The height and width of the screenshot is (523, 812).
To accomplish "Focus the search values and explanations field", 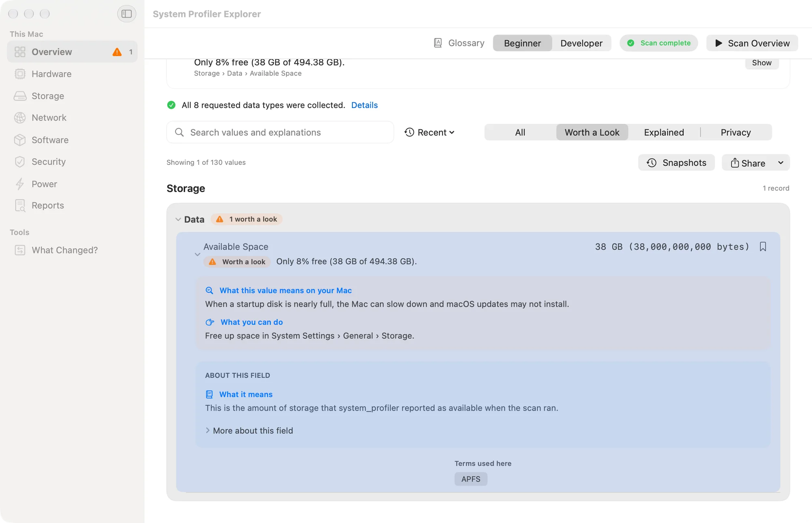I will tap(280, 132).
